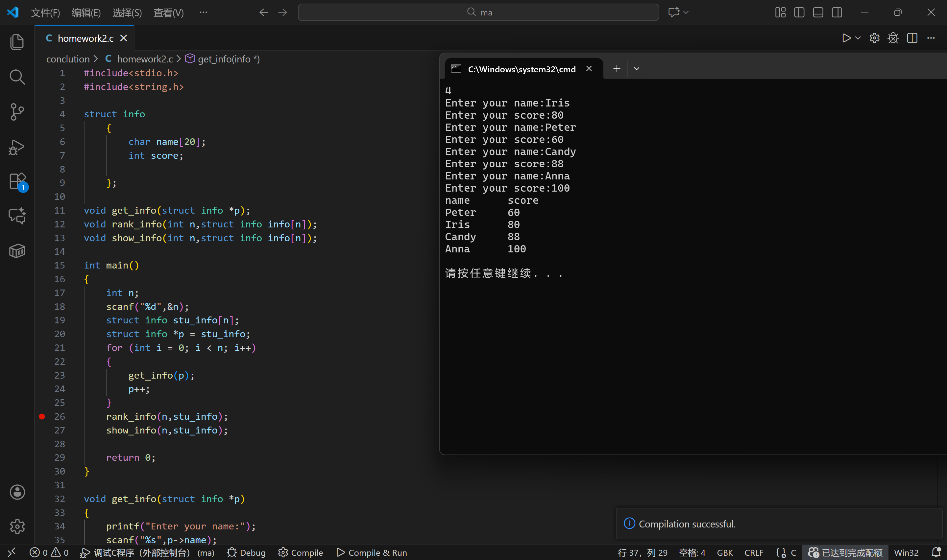Viewport: 947px width, 560px height.
Task: Toggle the breakpoint on line 26
Action: pyautogui.click(x=42, y=417)
